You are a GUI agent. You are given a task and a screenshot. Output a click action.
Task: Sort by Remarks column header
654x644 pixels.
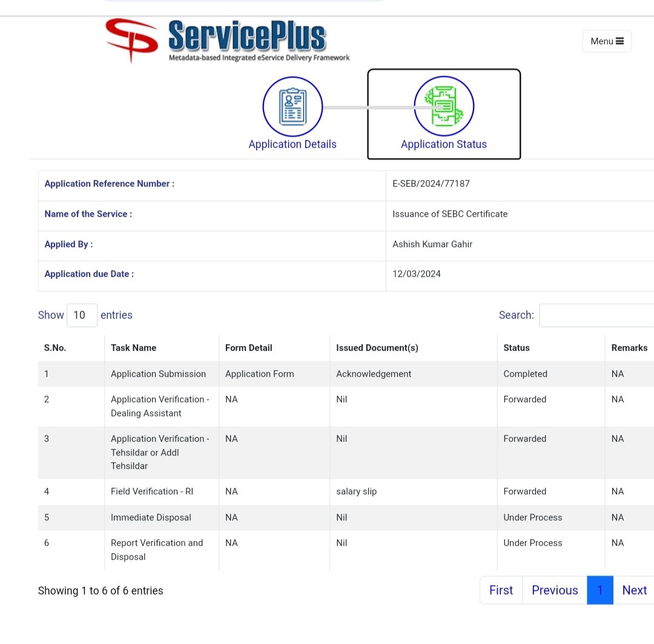point(629,348)
